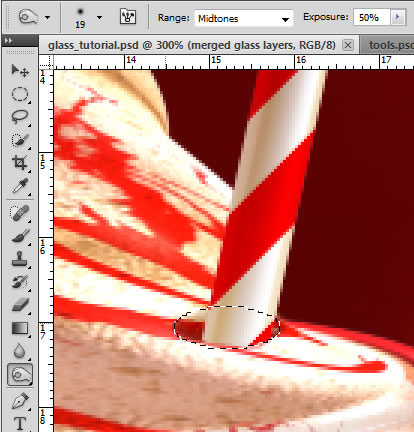Select the Healing Brush tool
This screenshot has height=432, width=414.
coord(20,213)
